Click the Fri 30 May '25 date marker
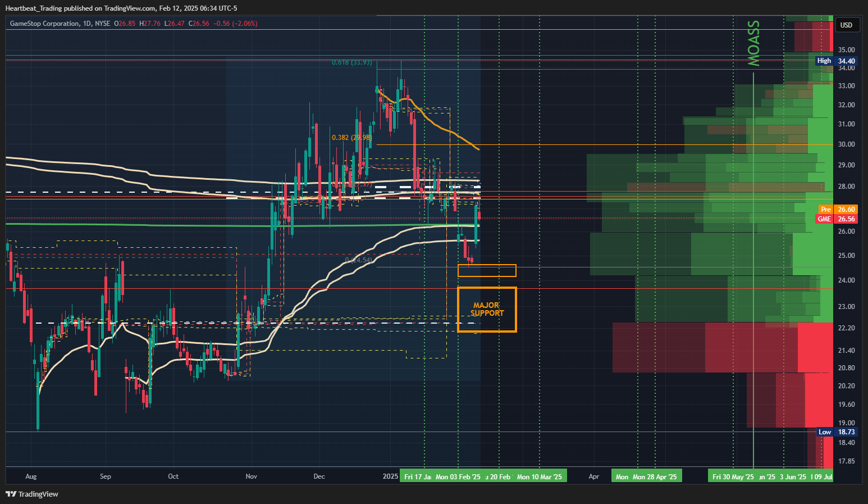The width and height of the screenshot is (868, 504). (733, 476)
